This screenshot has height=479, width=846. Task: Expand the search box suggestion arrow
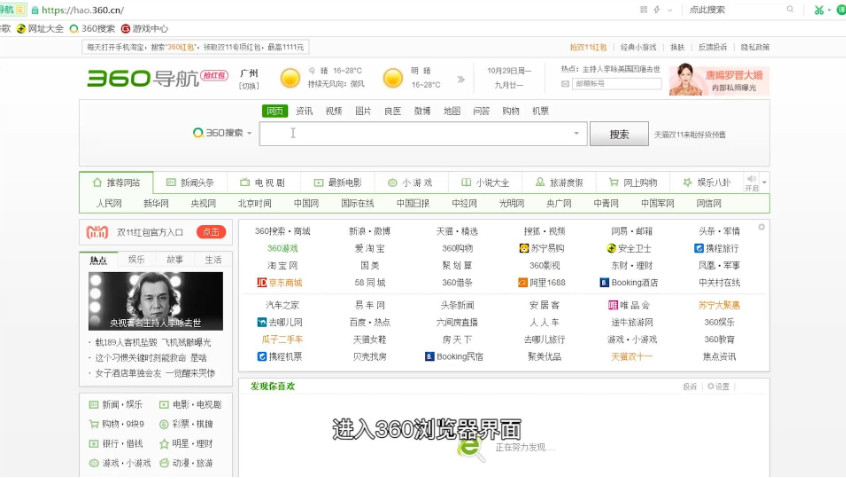576,133
